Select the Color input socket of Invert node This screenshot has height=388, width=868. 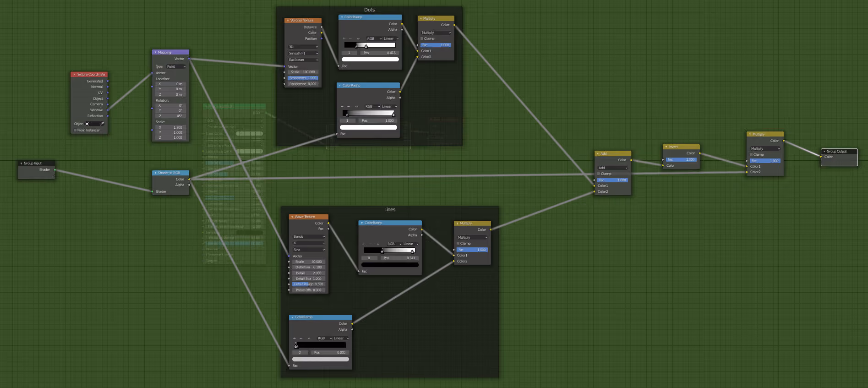663,165
